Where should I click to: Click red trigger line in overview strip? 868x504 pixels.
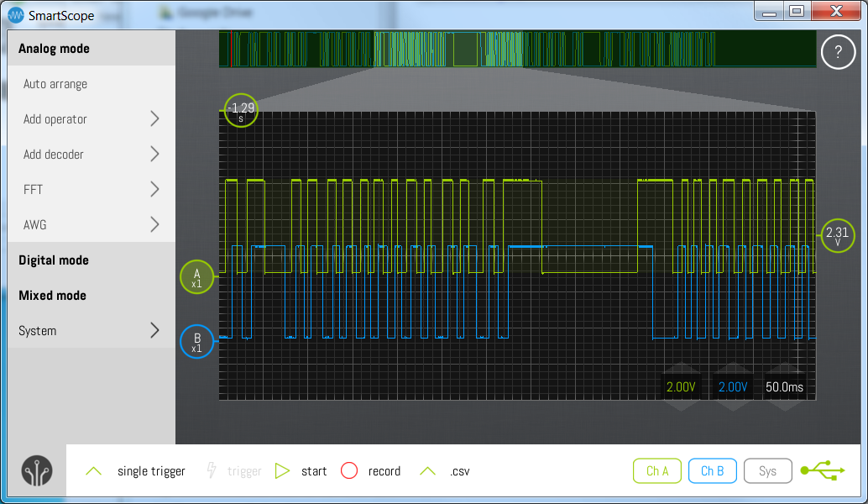click(x=232, y=50)
